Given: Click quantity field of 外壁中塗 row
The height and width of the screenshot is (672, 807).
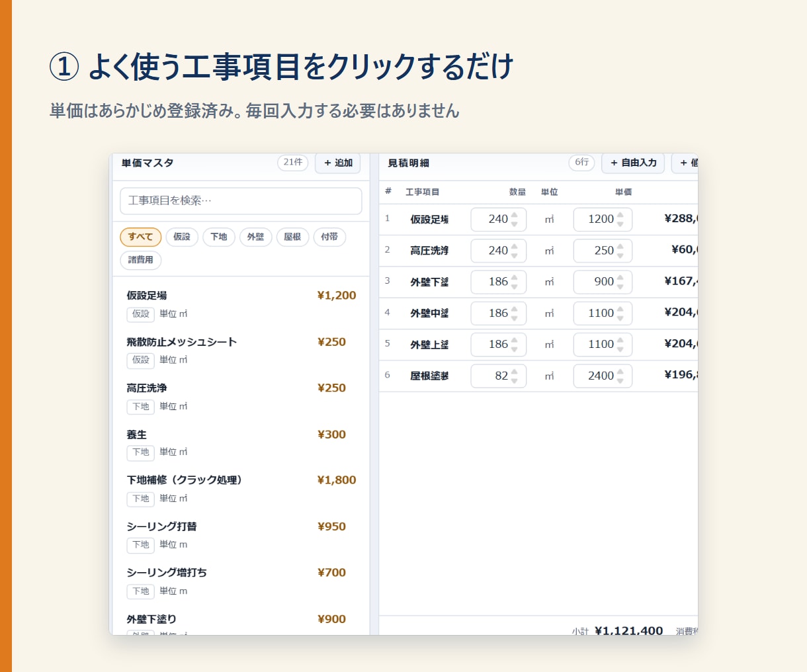Looking at the screenshot, I should click(x=498, y=314).
